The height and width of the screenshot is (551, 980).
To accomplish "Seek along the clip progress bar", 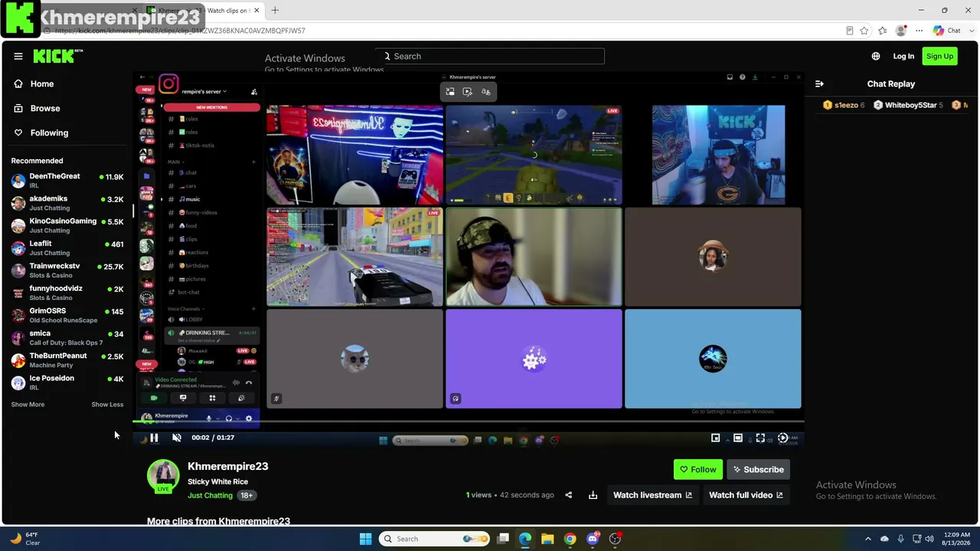I will click(x=468, y=422).
